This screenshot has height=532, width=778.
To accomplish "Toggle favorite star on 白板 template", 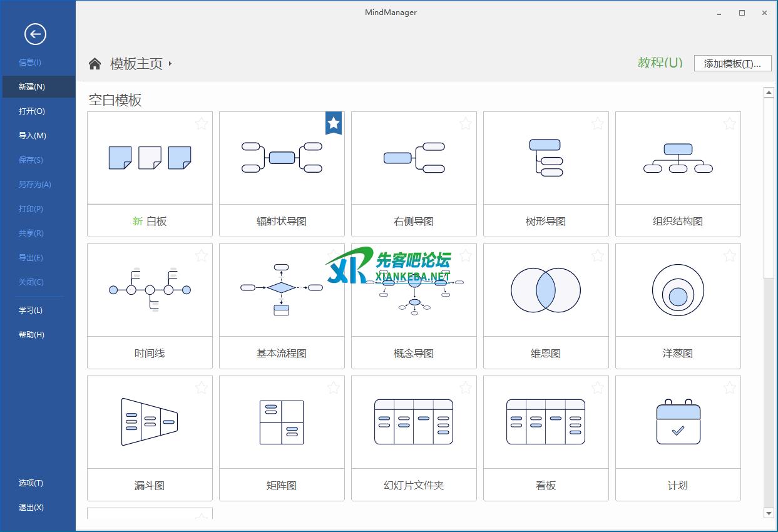I will 202,123.
